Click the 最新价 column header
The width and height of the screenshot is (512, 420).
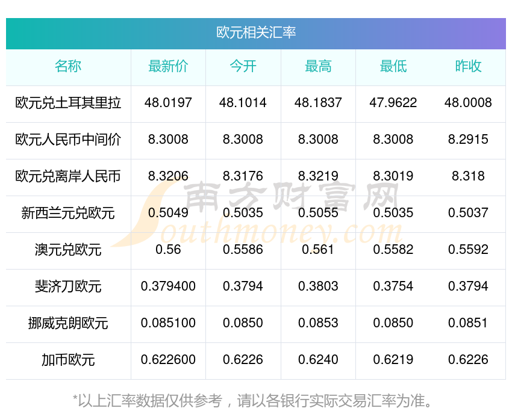168,66
